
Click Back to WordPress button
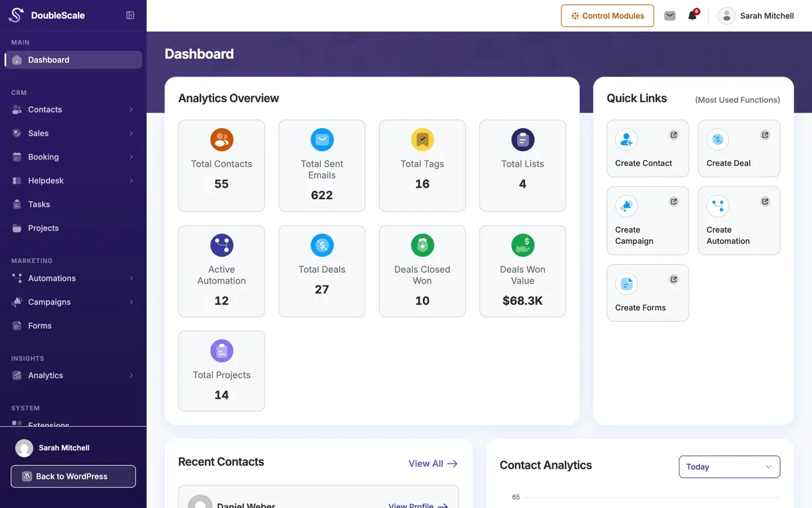point(73,476)
